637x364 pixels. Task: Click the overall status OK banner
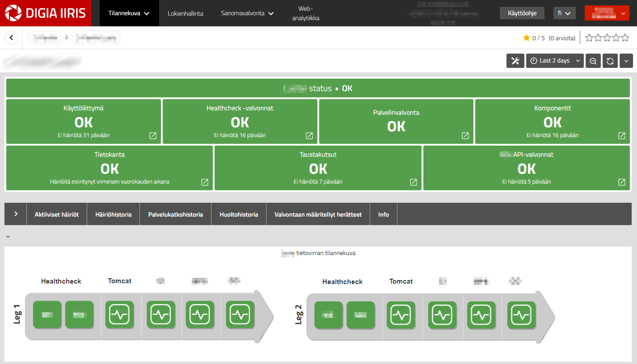(x=318, y=88)
